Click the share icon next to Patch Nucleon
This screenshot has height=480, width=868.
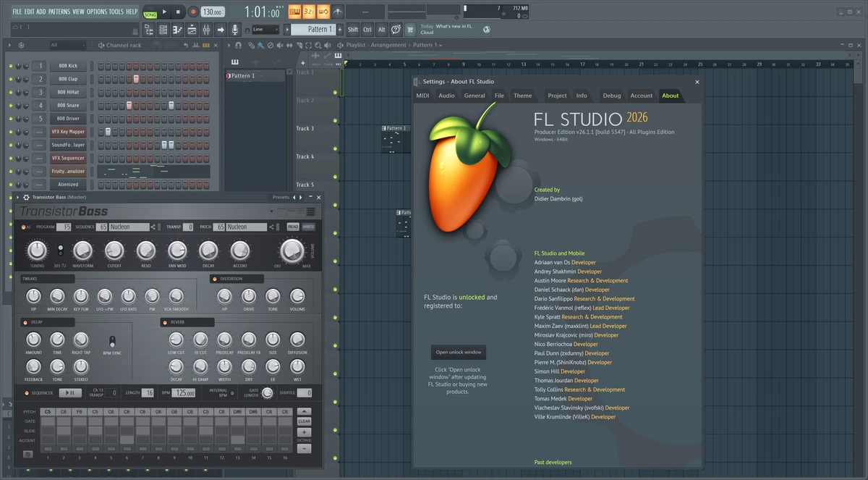[271, 227]
